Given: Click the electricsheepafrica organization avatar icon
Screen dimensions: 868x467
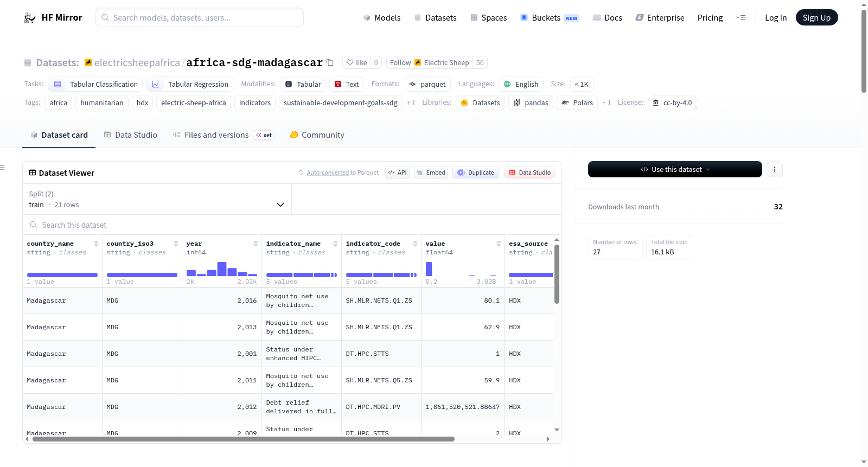Looking at the screenshot, I should [x=88, y=62].
